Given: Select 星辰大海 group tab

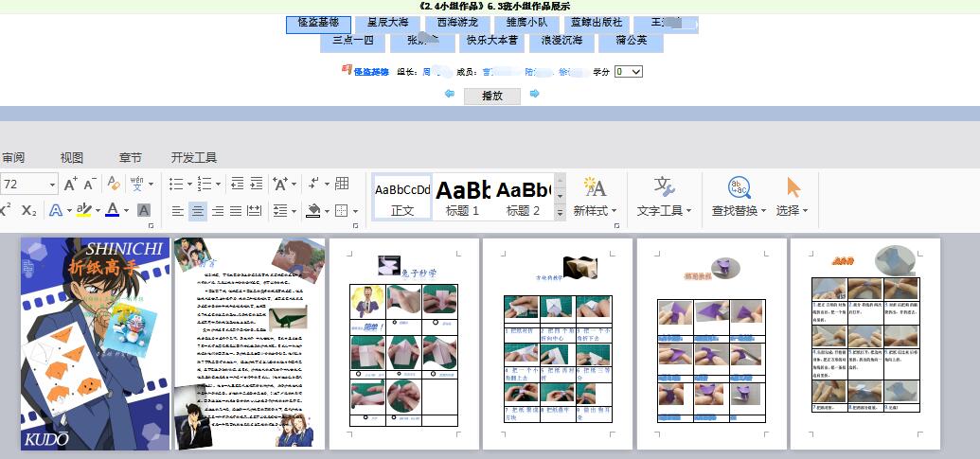Looking at the screenshot, I should point(387,24).
